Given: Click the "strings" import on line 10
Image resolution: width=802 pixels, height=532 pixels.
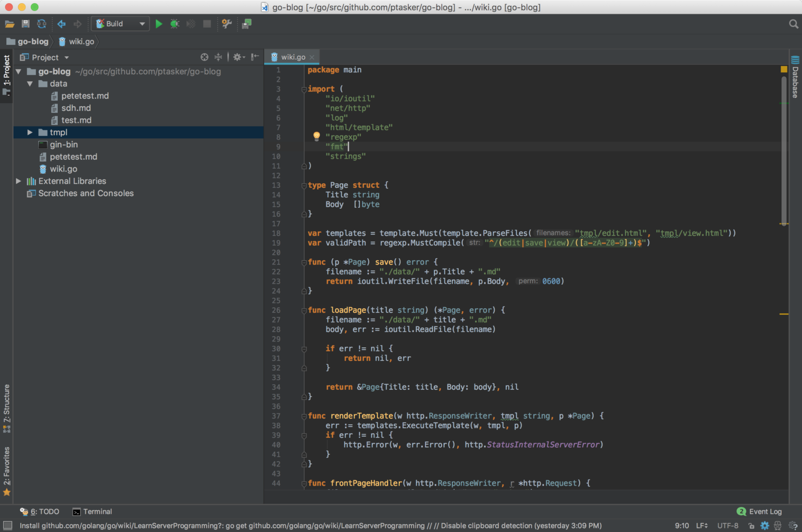Looking at the screenshot, I should tap(346, 156).
